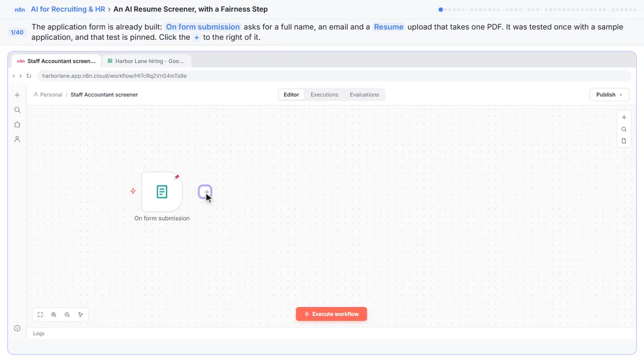Zoom out on the canvas
Image resolution: width=644 pixels, height=362 pixels.
[67, 315]
